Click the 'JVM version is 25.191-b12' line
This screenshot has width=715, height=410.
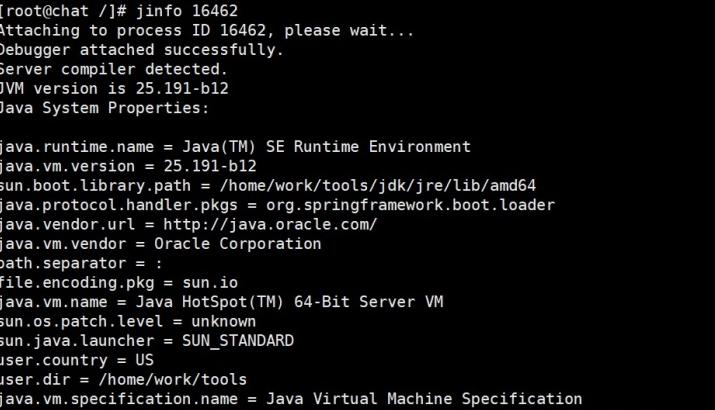pos(114,88)
